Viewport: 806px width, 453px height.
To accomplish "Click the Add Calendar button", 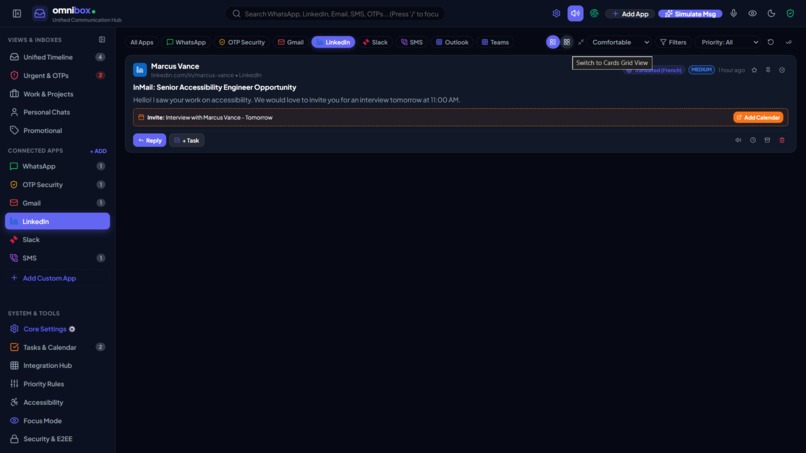I will click(758, 117).
